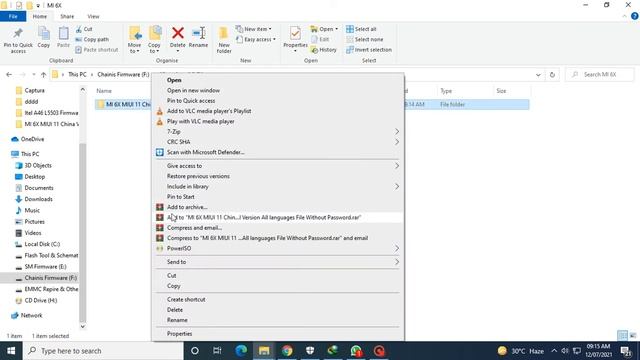Open the Windows Start menu
Image resolution: width=640 pixels, height=360 pixels.
click(11, 351)
